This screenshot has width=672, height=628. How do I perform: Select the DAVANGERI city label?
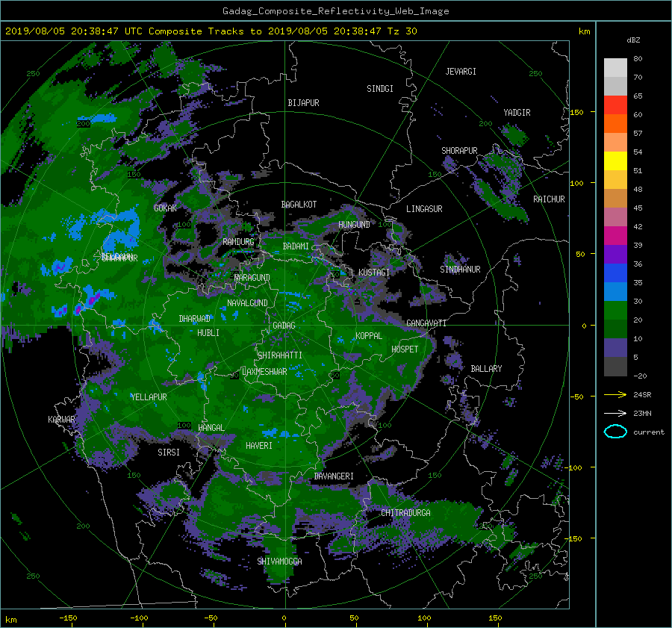334,476
